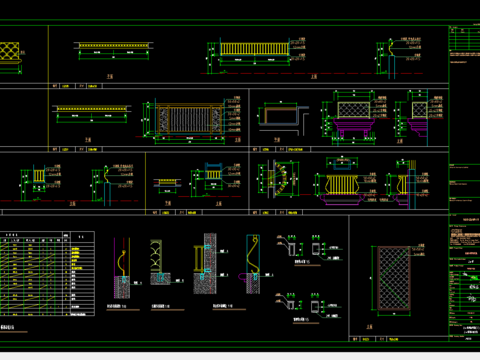
Task: Click the title block column on right edge
Action: point(464,183)
